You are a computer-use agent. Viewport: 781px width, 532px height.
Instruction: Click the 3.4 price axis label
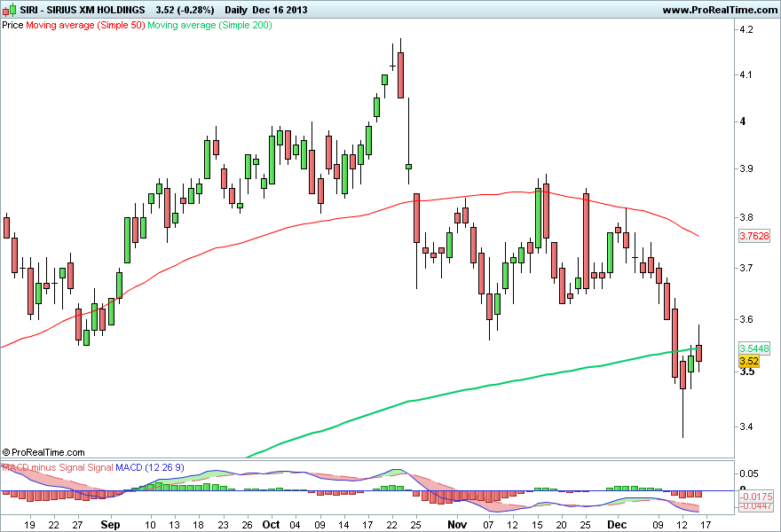click(x=746, y=426)
